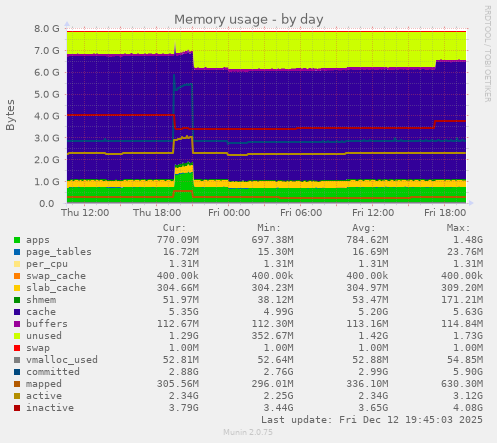The height and width of the screenshot is (443, 497).
Task: Click the 'Fri 12:00' x-axis label
Action: 373,213
